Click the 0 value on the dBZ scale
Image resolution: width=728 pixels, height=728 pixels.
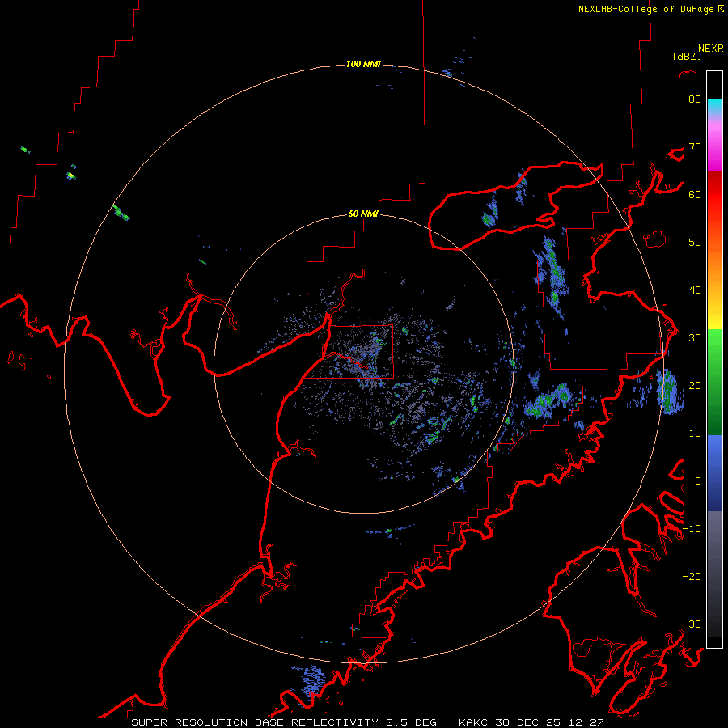[698, 481]
